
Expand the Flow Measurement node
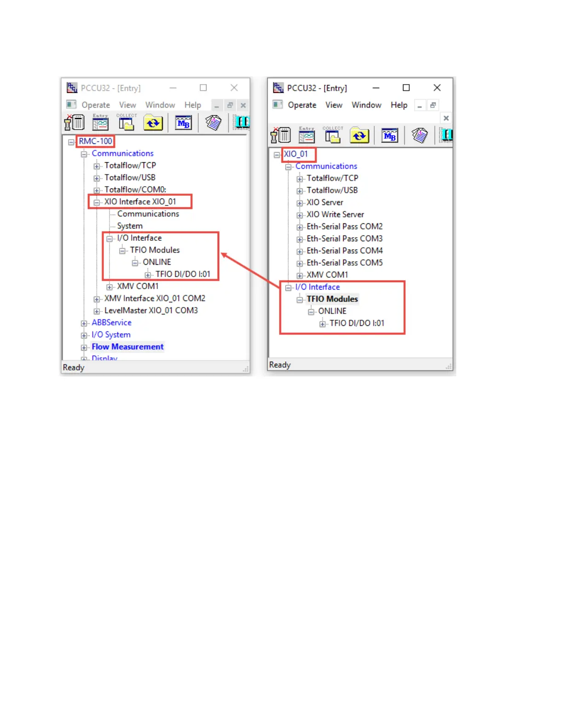84,347
